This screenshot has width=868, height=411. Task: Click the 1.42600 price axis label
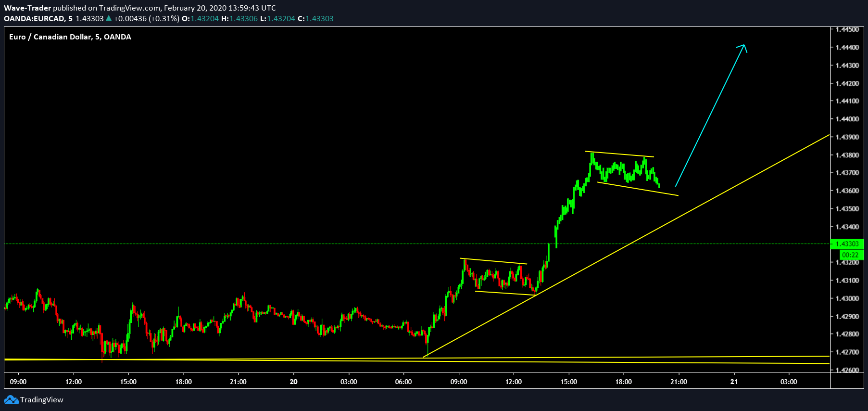[x=847, y=370]
